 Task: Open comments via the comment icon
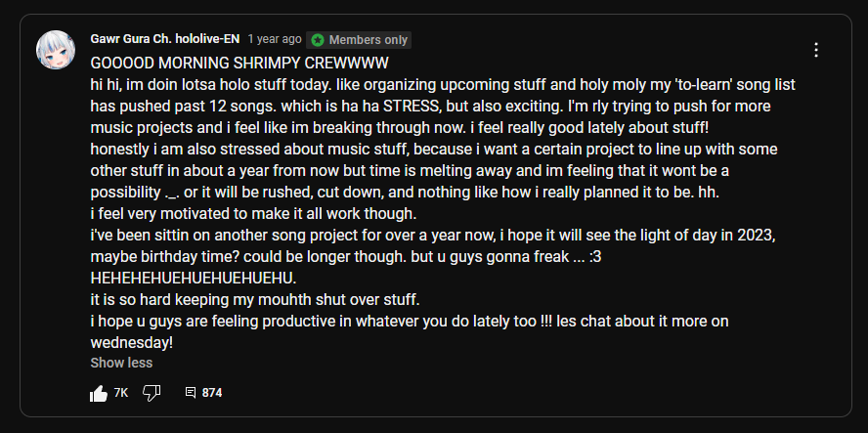191,393
